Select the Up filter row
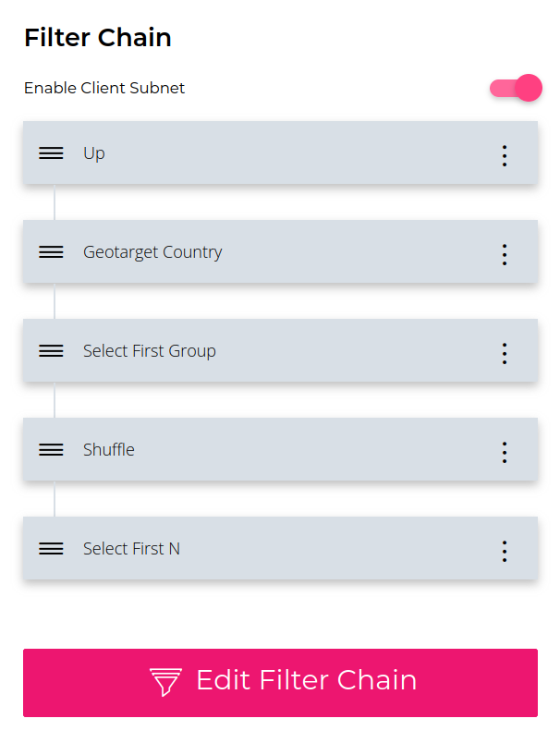 (x=281, y=152)
